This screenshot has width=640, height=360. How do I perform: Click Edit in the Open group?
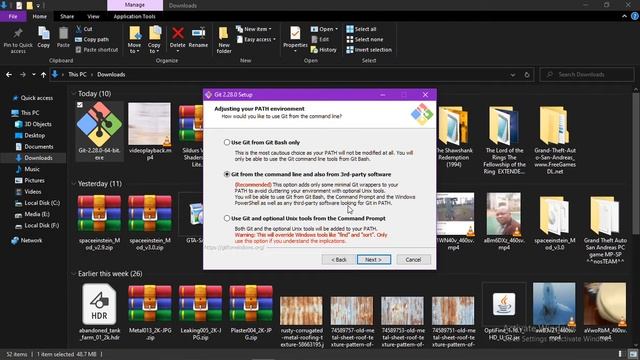pyautogui.click(x=320, y=39)
